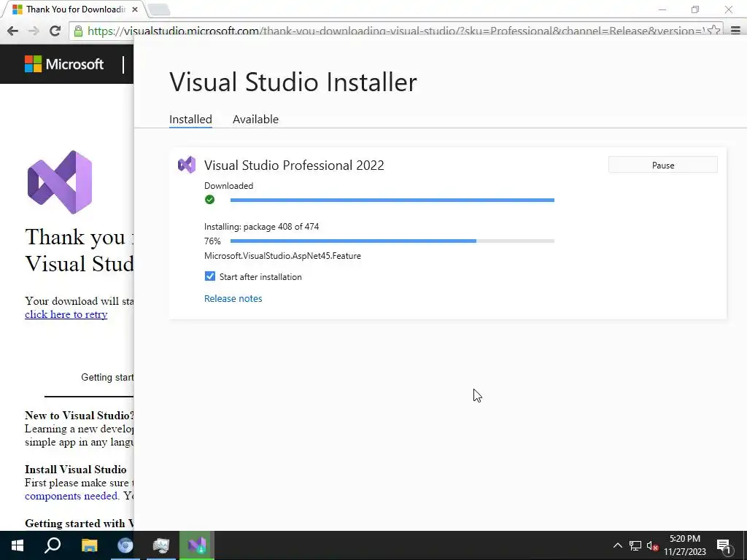Switch to Chromium browser in the taskbar
Viewport: 747px width, 560px height.
(125, 545)
